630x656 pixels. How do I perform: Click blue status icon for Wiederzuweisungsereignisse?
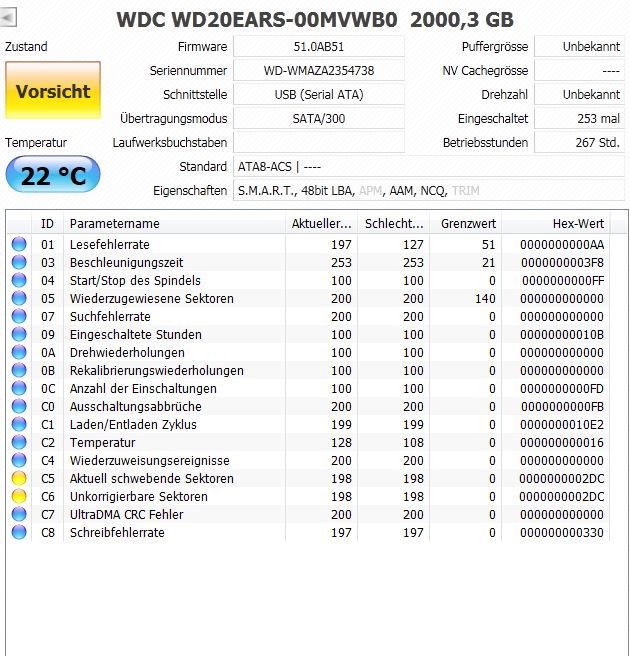tap(19, 460)
